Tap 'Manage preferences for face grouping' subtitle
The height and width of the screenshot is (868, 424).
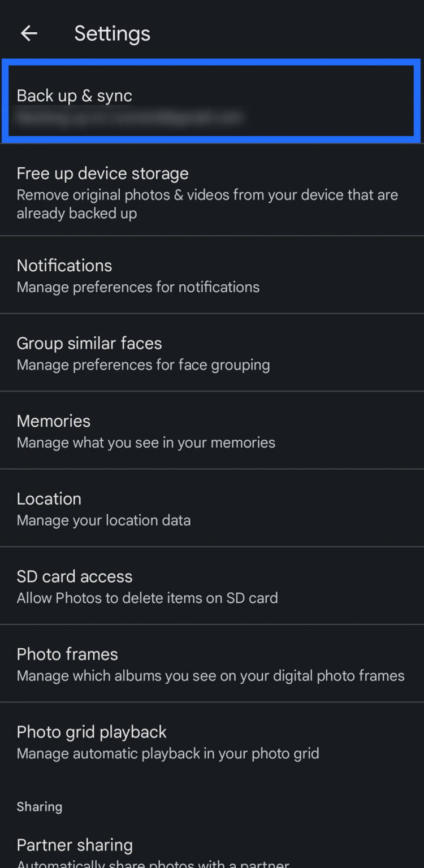click(x=143, y=364)
